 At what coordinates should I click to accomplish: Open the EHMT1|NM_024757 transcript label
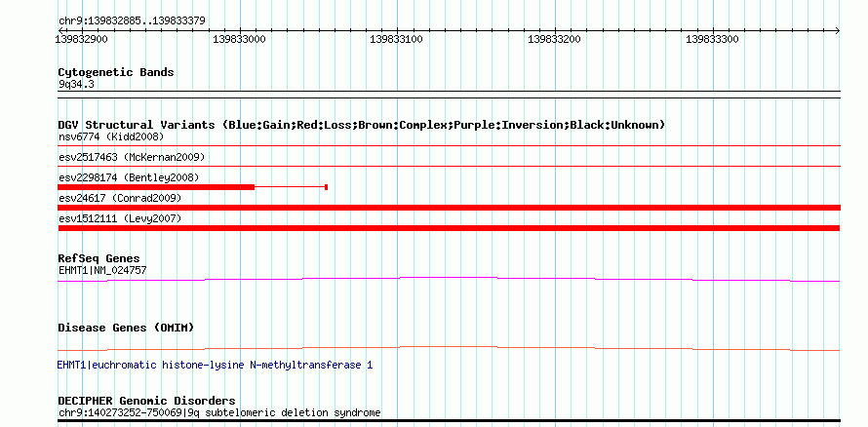click(x=102, y=270)
